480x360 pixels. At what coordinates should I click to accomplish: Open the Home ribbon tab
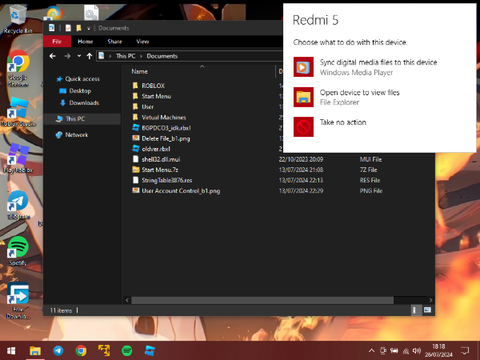(85, 41)
